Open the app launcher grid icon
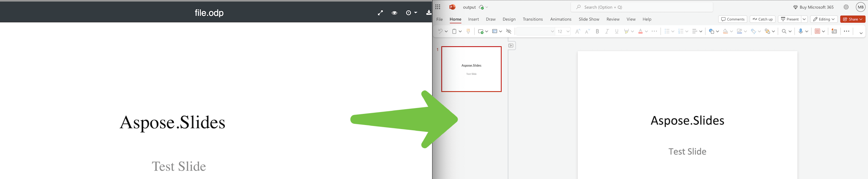The image size is (868, 179). [438, 7]
